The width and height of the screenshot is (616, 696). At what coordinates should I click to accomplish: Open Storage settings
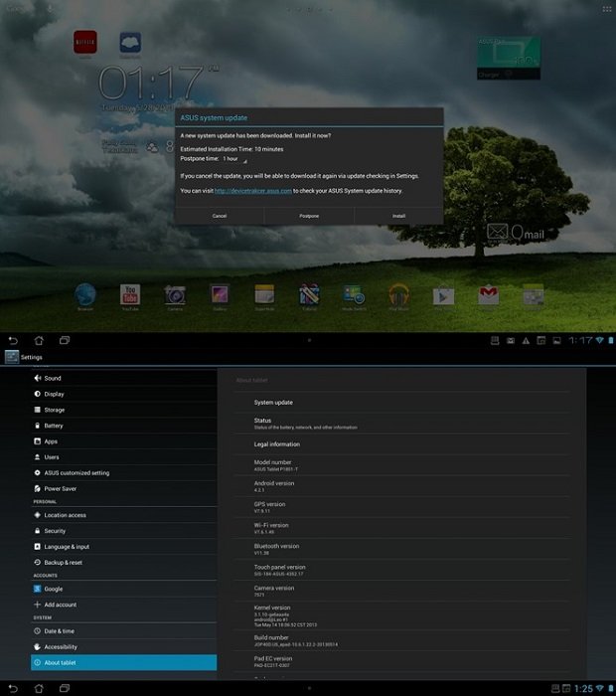[x=124, y=410]
